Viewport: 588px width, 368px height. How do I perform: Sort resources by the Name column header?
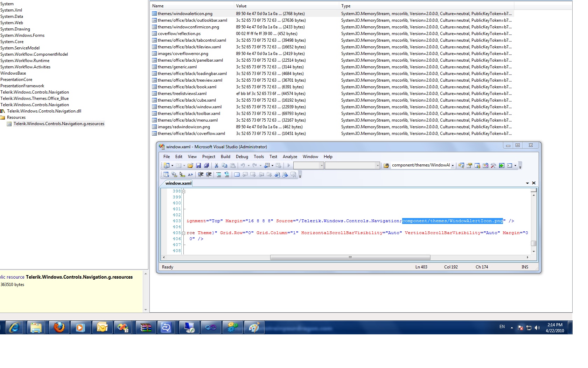(x=192, y=6)
